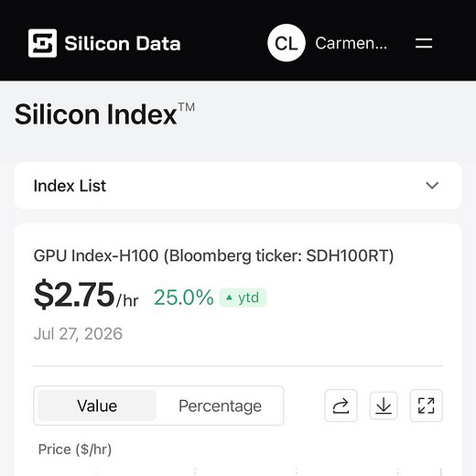Image resolution: width=476 pixels, height=476 pixels.
Task: Click the Index List chevron arrow
Action: click(x=432, y=186)
